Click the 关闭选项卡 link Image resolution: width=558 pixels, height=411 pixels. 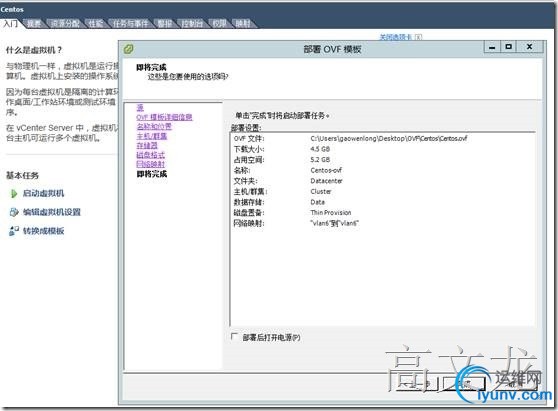[x=396, y=37]
